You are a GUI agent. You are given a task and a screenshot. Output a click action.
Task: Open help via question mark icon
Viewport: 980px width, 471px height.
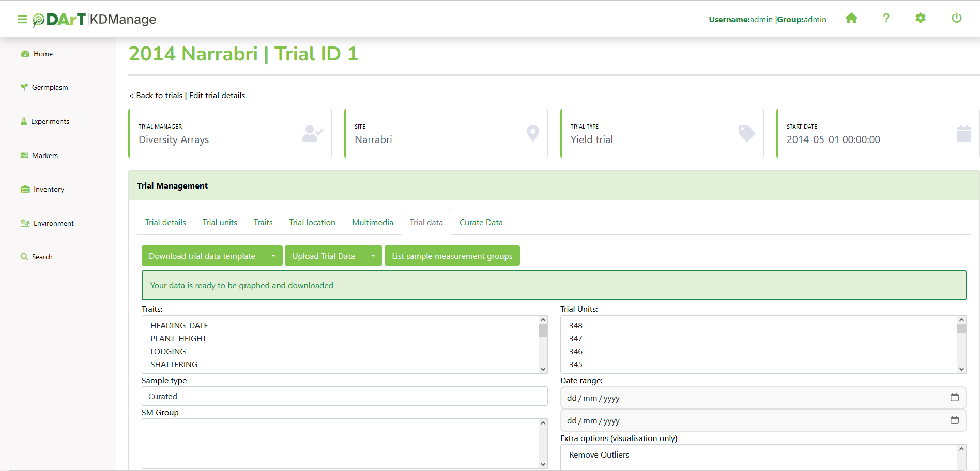[886, 19]
